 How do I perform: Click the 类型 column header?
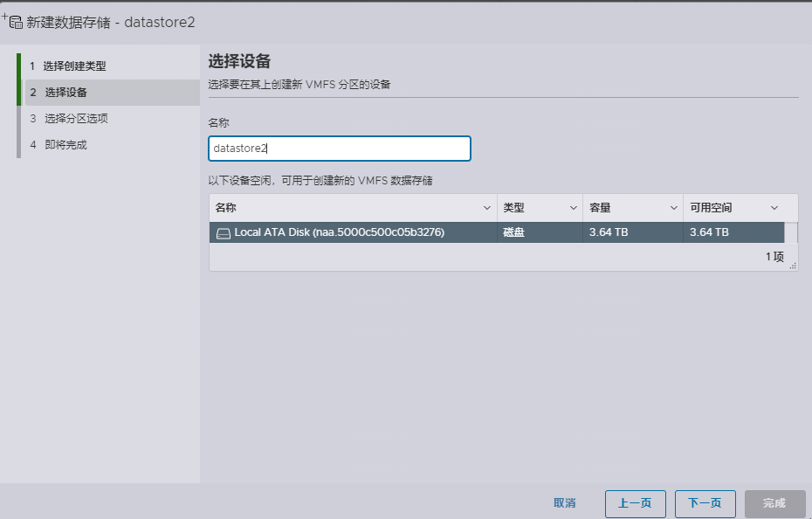click(540, 208)
